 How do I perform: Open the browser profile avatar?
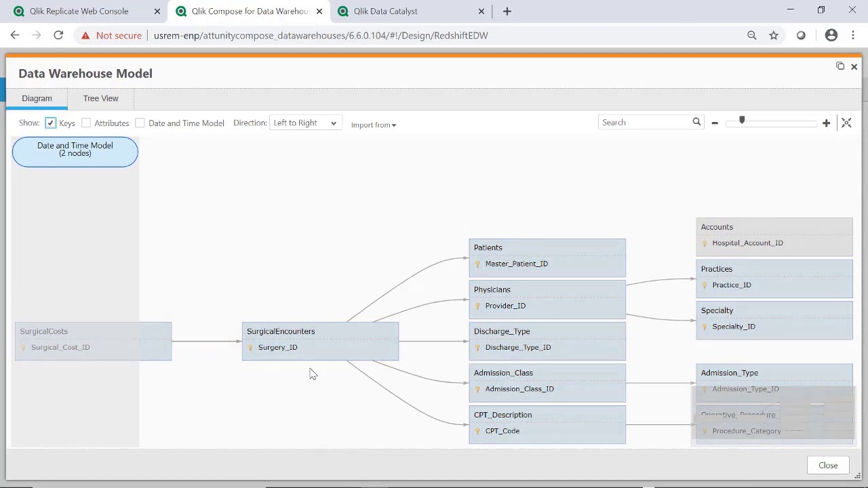831,35
